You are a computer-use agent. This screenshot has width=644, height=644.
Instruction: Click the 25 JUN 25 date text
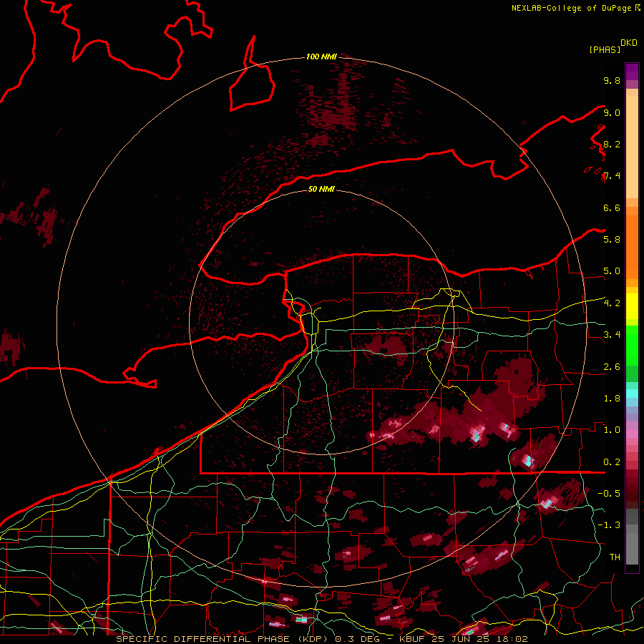pos(460,639)
